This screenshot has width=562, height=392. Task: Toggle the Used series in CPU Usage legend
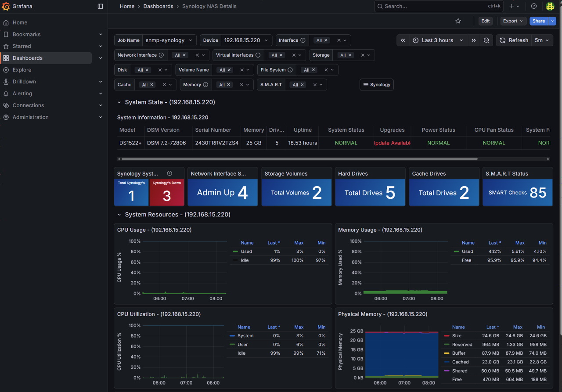coord(246,252)
